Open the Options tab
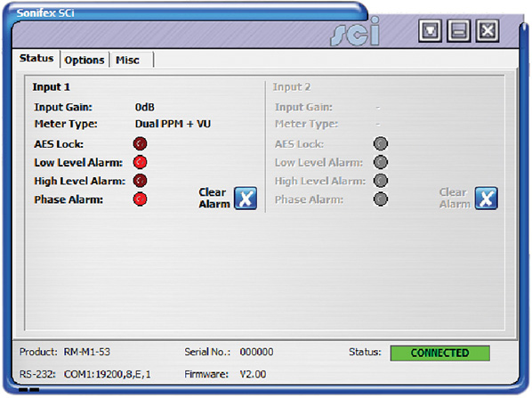Image resolution: width=532 pixels, height=398 pixels. pyautogui.click(x=85, y=61)
